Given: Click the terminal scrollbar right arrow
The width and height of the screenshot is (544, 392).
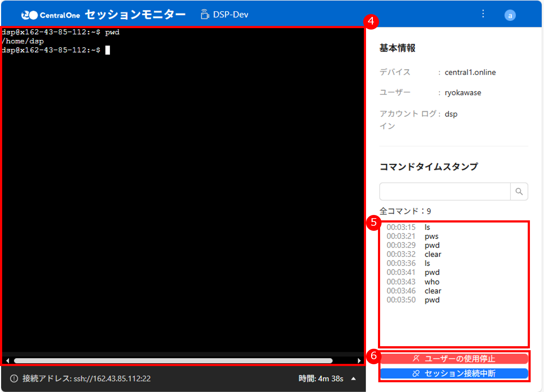Looking at the screenshot, I should pyautogui.click(x=359, y=361).
